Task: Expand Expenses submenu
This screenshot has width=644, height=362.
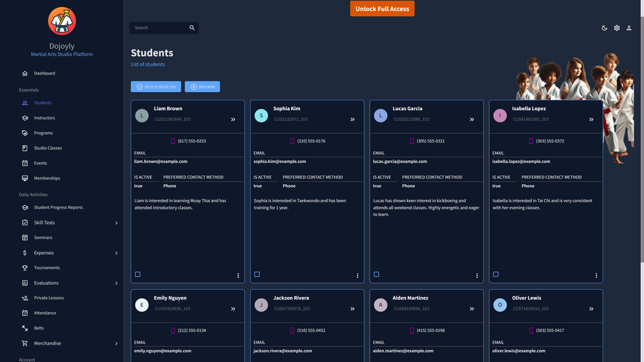Action: (x=116, y=253)
